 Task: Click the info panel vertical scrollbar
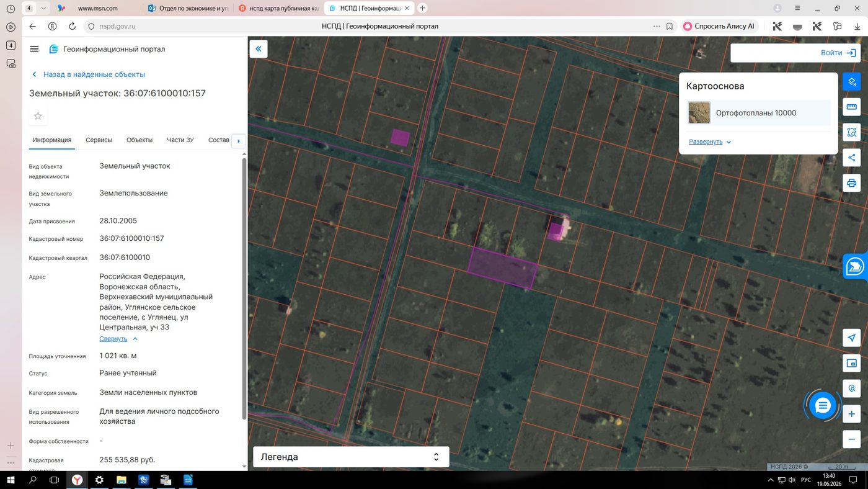244,289
